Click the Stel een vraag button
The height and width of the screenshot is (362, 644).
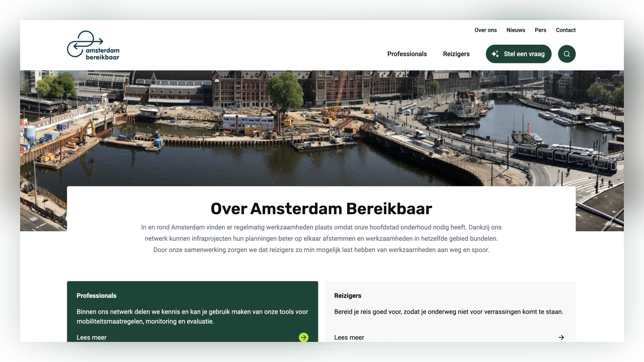tap(519, 54)
